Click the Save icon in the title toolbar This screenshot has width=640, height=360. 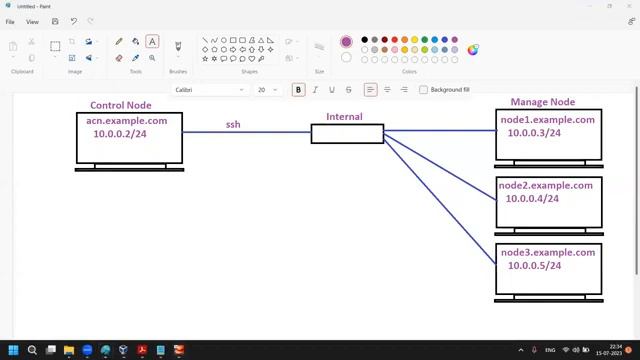(55, 21)
